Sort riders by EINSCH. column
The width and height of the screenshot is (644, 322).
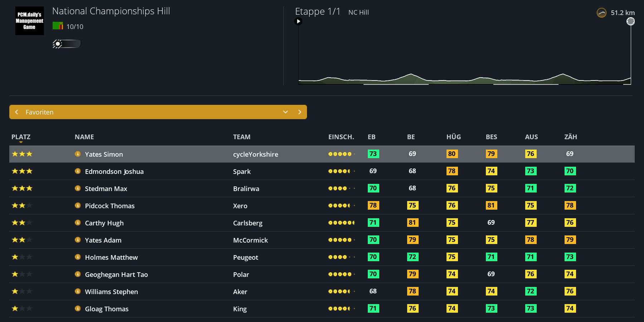[x=341, y=137]
